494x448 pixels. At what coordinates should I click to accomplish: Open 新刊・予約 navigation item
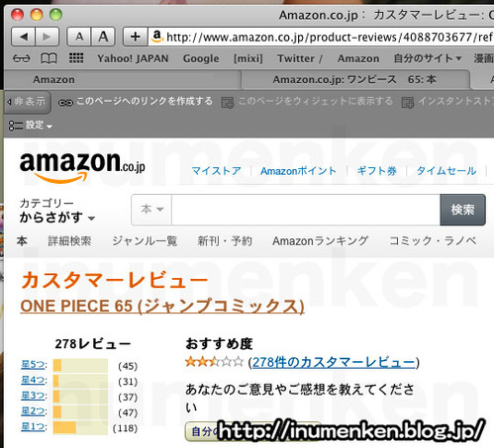[x=225, y=241]
